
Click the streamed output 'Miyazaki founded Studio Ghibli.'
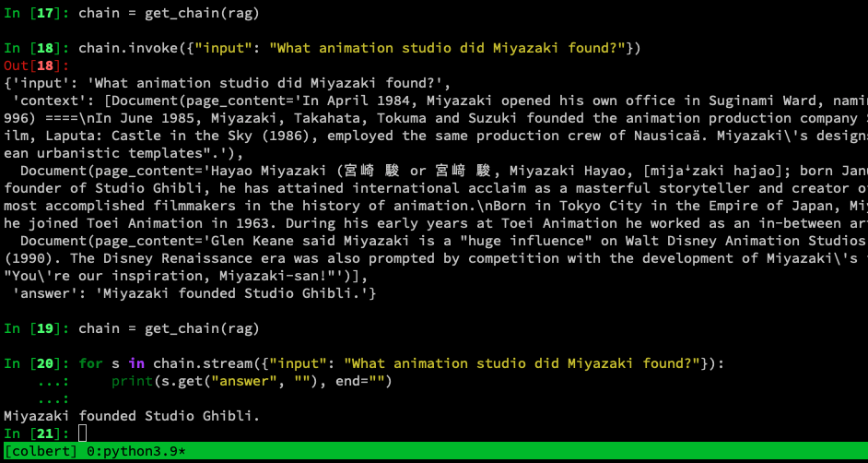132,416
